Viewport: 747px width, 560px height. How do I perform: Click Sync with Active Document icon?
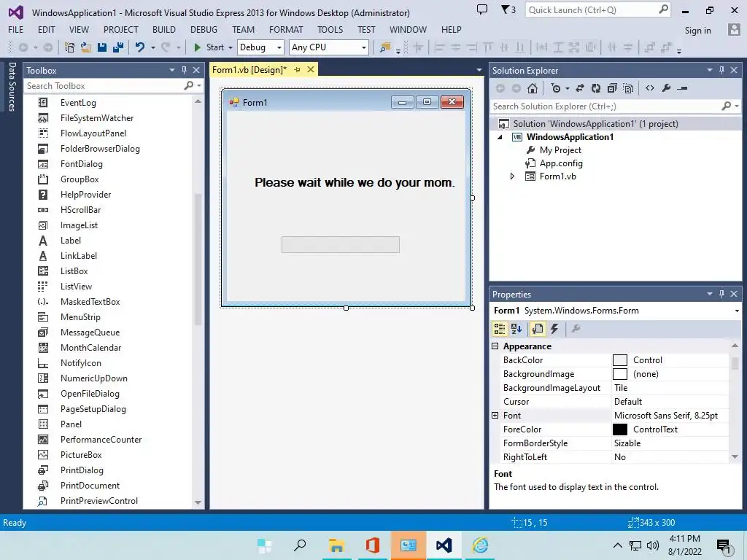(x=580, y=88)
